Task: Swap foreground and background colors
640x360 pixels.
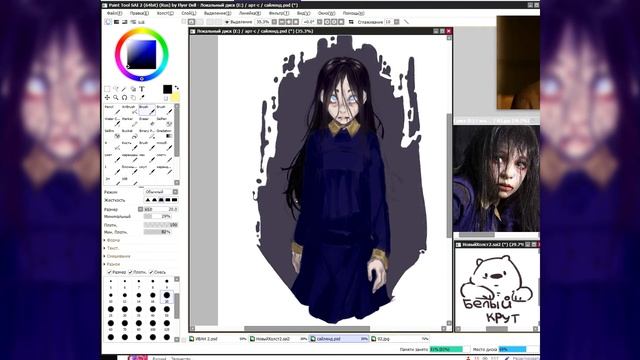Action: pos(176,87)
